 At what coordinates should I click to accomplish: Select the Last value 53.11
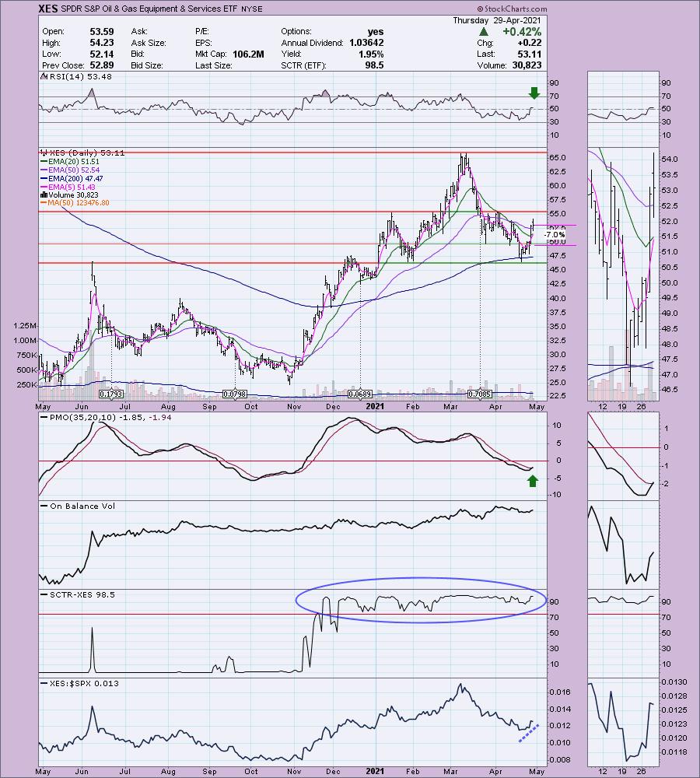(530, 54)
